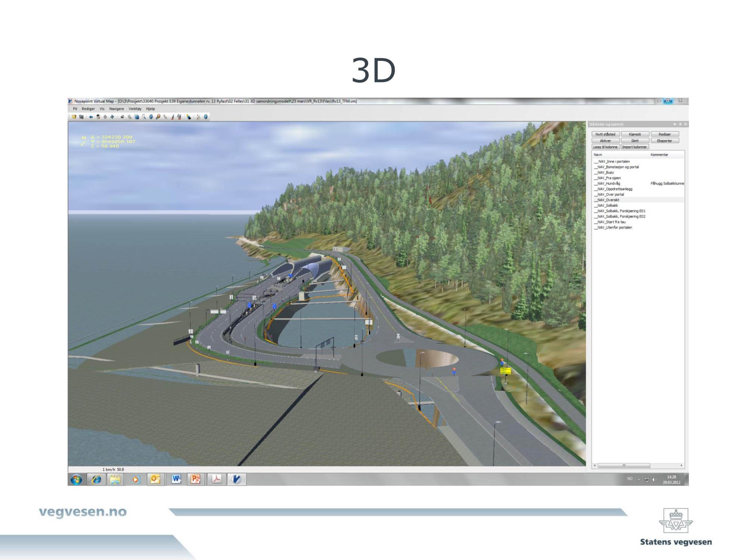Select __NAV_Solbakk, Forskjæring E02 row
Viewport: 747px width, 560px height.
[x=639, y=217]
